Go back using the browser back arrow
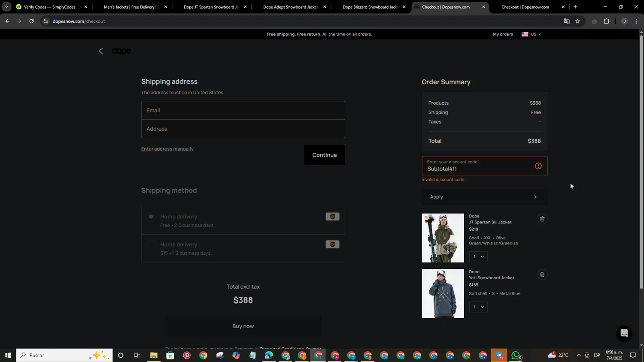644x362 pixels. coord(7,21)
